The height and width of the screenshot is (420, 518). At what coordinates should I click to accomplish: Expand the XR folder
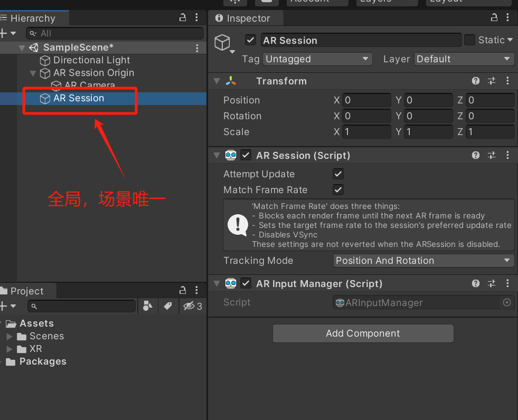[x=10, y=349]
